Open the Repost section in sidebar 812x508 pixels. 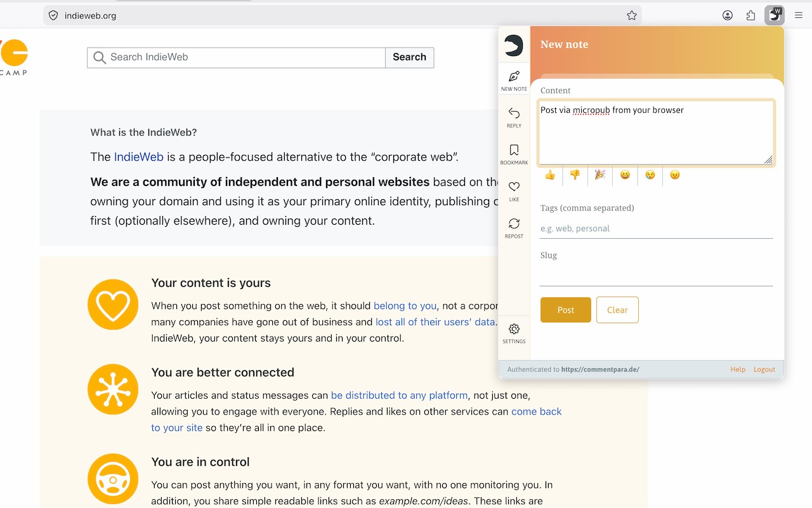click(514, 228)
